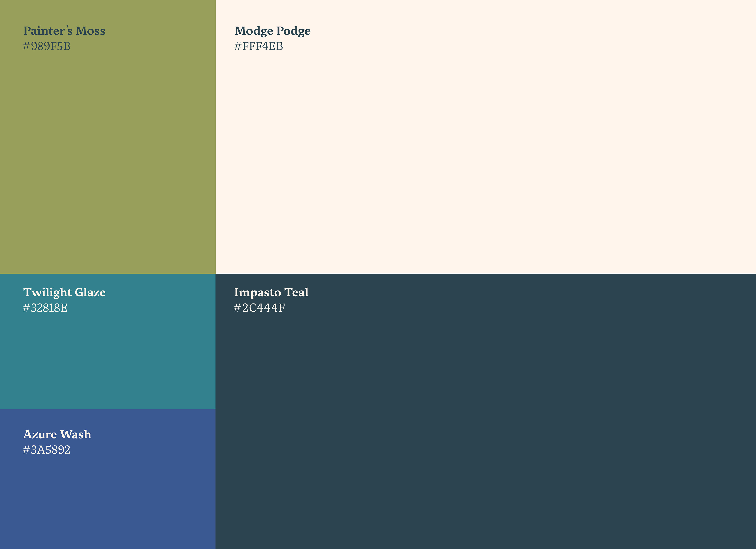The width and height of the screenshot is (756, 549).
Task: Click the hex code #989F5B
Action: pos(47,46)
